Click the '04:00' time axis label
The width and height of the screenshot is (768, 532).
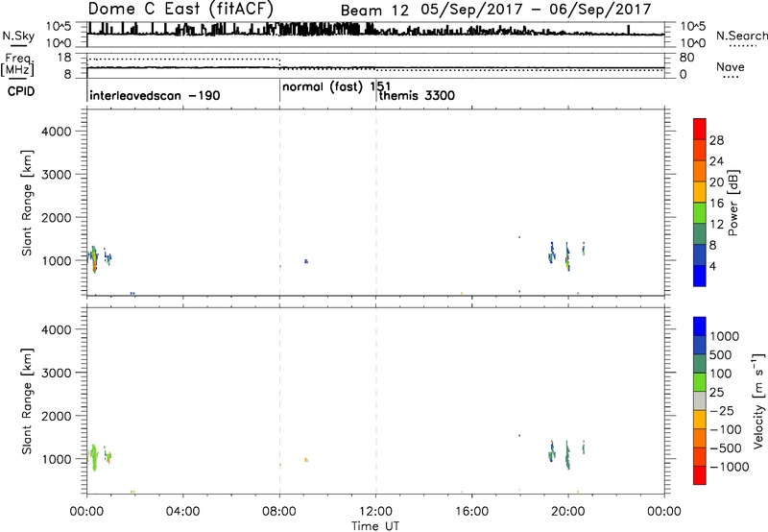(x=182, y=512)
